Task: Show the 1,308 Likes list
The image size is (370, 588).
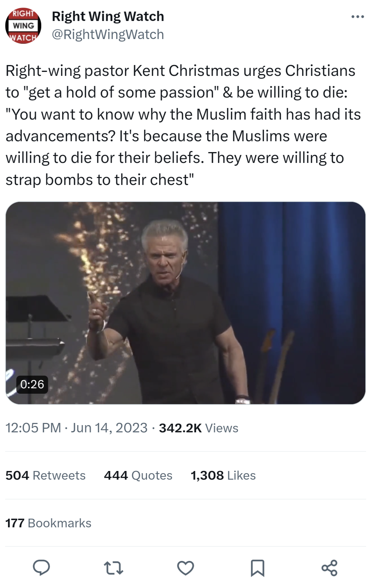Action: tap(223, 475)
